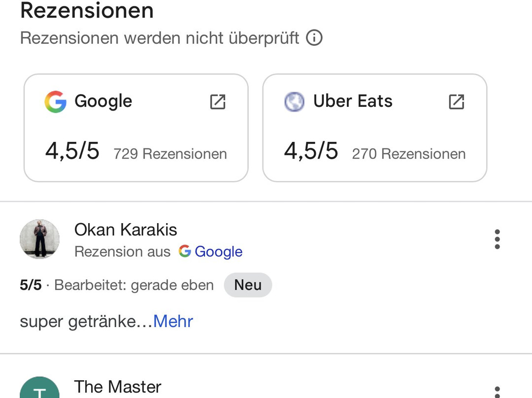Screen dimensions: 532x398
Task: Click the reviewer name The Master
Action: tap(118, 387)
